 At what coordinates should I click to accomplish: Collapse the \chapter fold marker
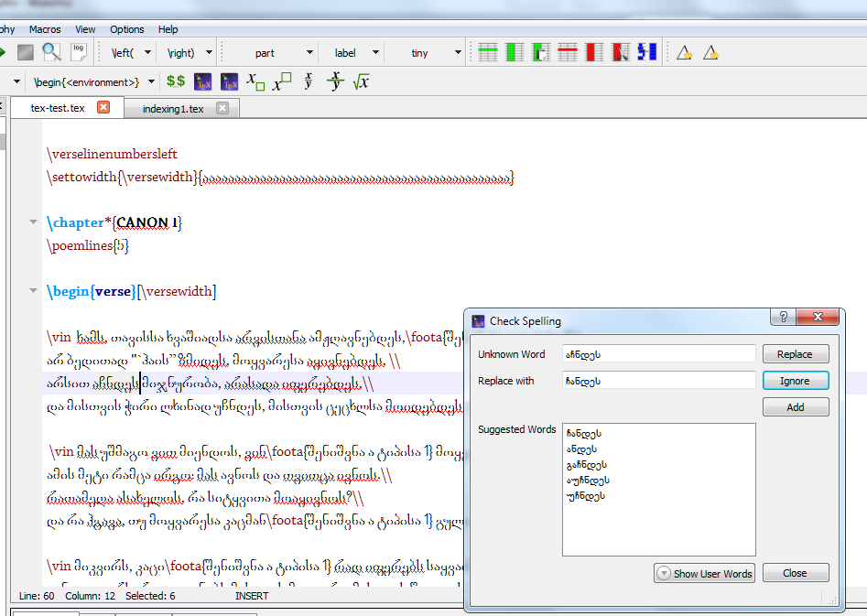tap(35, 222)
